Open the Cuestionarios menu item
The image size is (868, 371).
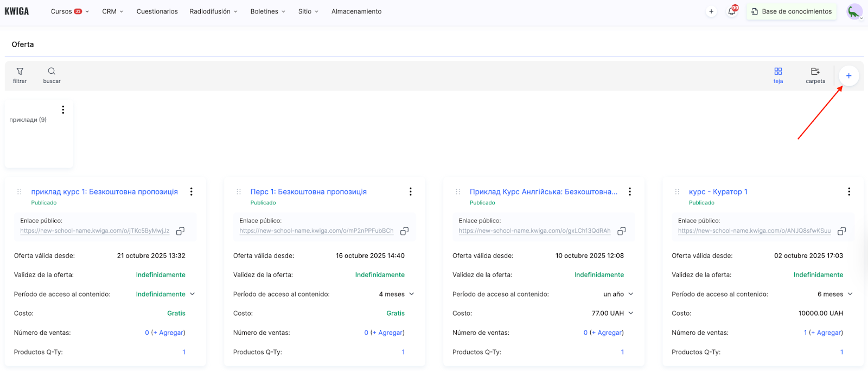click(x=157, y=11)
